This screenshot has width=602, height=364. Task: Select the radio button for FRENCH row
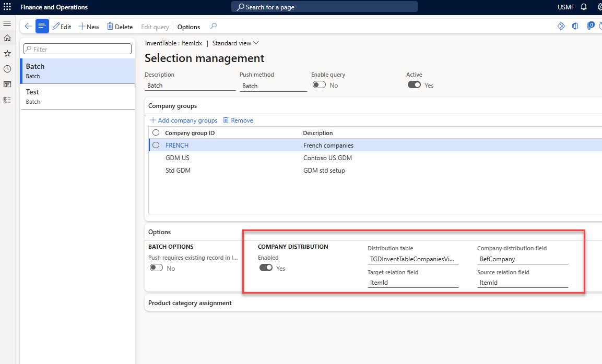coord(156,145)
